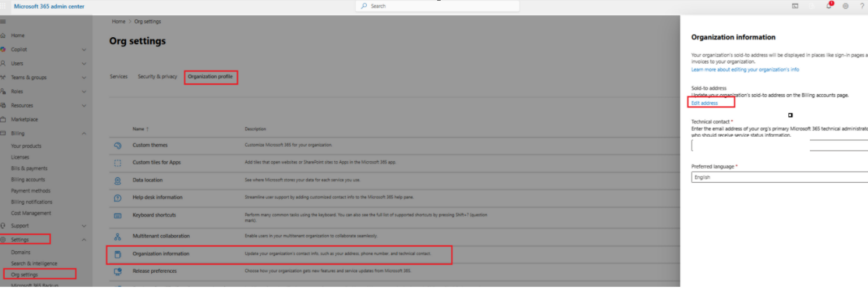Open Marketplace in the sidebar
Screen dimensions: 868x292
pyautogui.click(x=24, y=119)
